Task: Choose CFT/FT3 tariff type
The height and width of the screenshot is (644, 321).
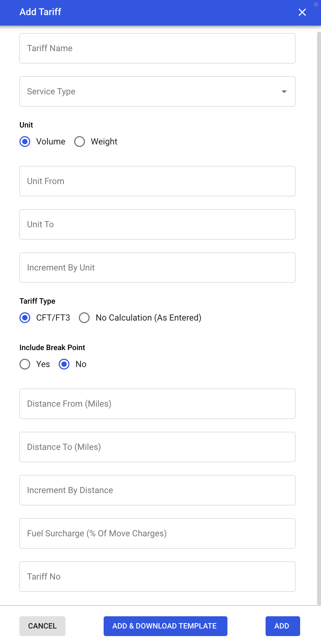Action: click(25, 318)
